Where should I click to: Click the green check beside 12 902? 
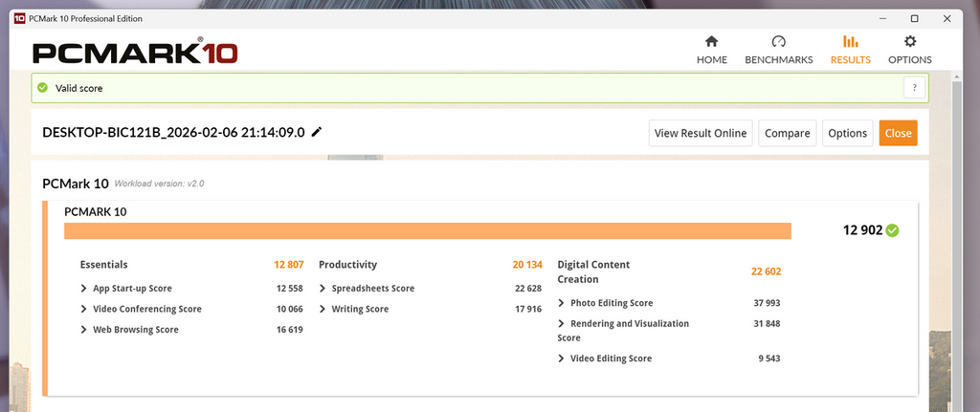coord(893,230)
